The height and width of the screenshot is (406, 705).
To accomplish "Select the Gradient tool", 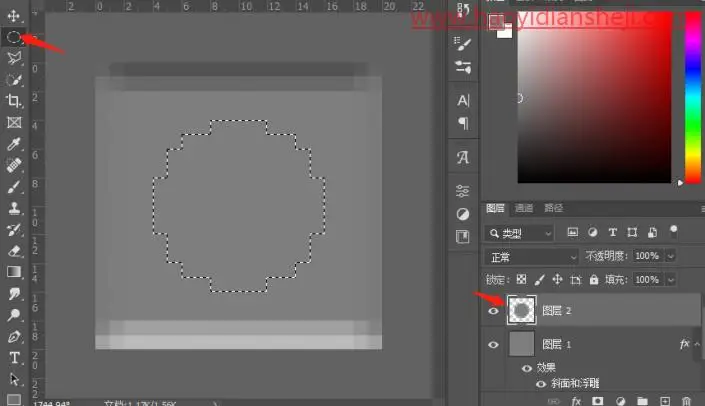I will coord(14,272).
